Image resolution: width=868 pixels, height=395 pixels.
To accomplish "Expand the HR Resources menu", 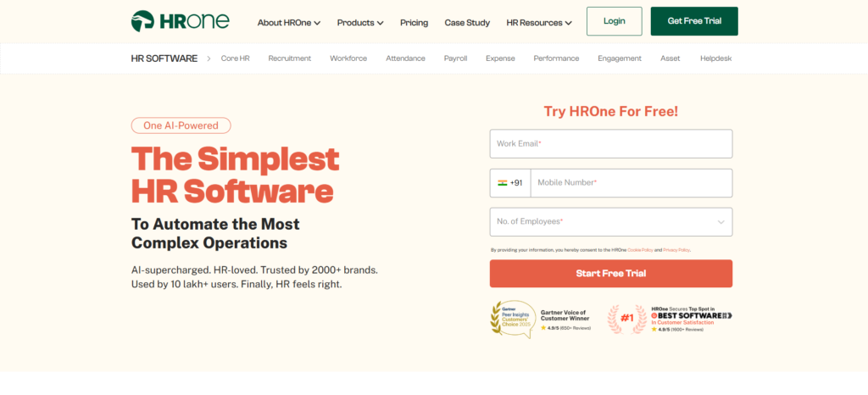I will pos(538,23).
